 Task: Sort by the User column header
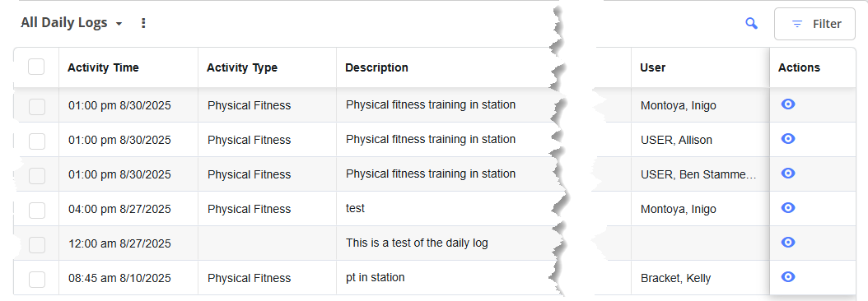653,67
